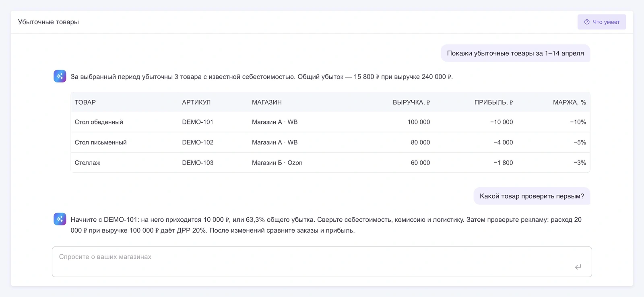Click the assistant sparkle avatar beside DEMO-101 advice

(60, 219)
